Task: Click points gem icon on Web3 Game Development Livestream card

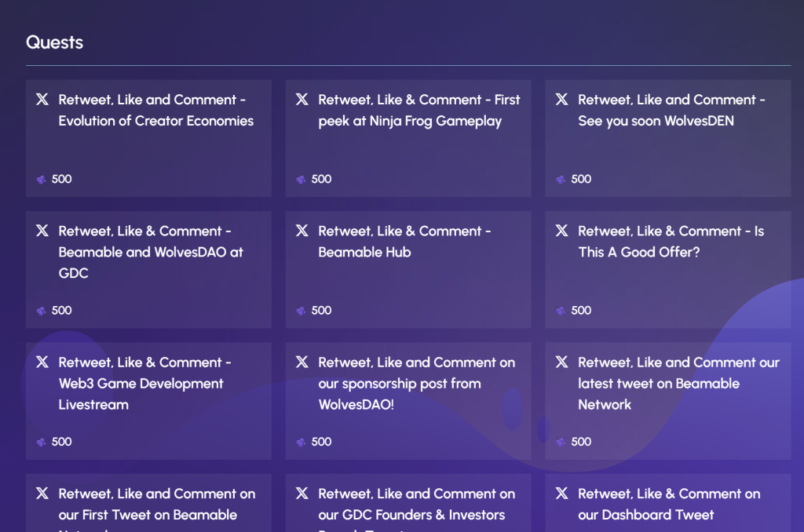Action: click(x=42, y=442)
